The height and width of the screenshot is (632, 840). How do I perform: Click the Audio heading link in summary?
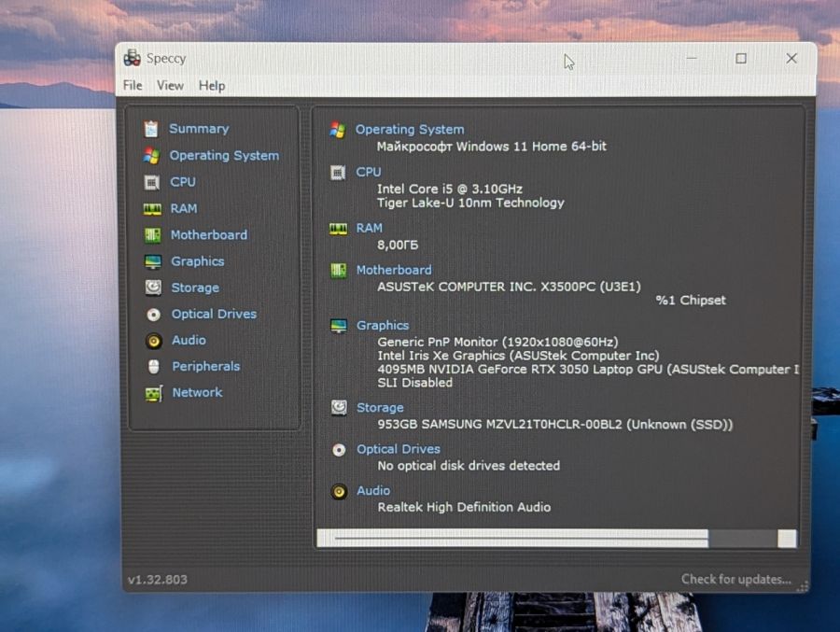373,490
